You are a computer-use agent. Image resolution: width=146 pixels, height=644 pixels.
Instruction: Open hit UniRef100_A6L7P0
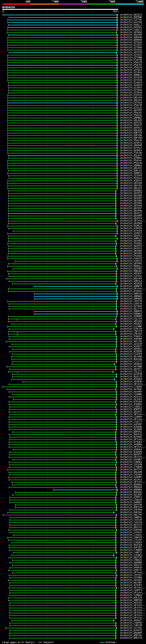point(131,515)
